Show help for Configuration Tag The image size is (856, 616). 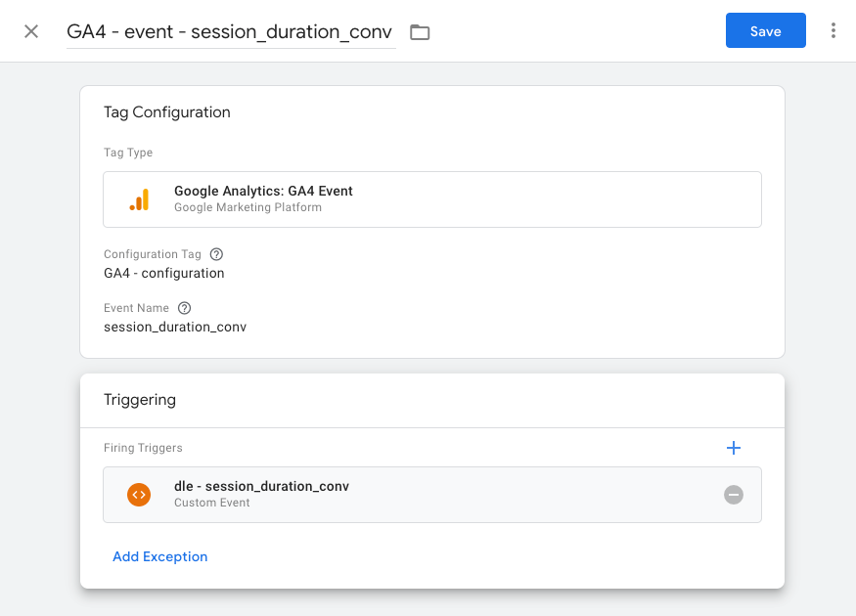pyautogui.click(x=216, y=254)
